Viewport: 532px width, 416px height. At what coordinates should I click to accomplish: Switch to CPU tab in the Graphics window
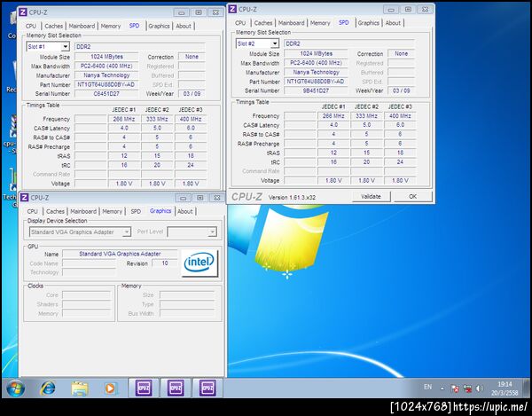(33, 211)
